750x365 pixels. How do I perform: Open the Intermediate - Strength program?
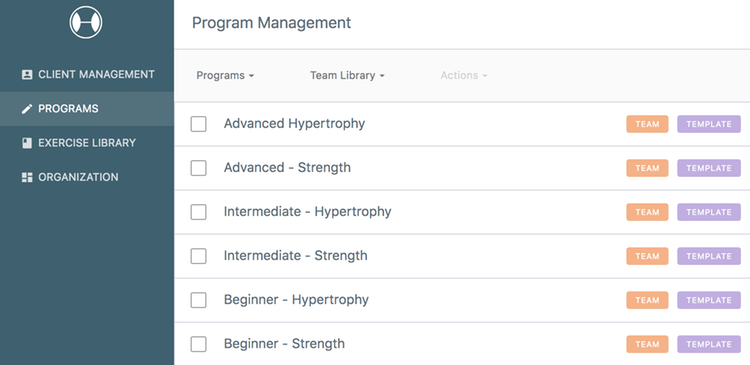(296, 256)
